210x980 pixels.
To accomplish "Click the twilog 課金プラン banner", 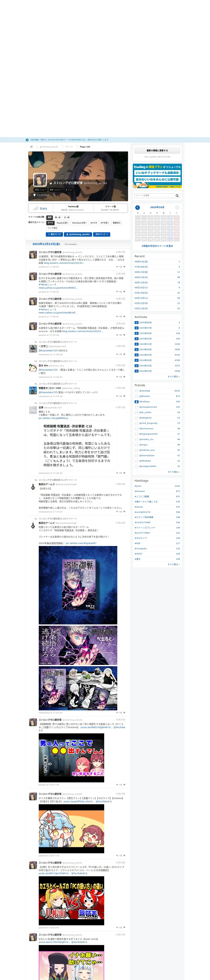I will click(x=157, y=176).
